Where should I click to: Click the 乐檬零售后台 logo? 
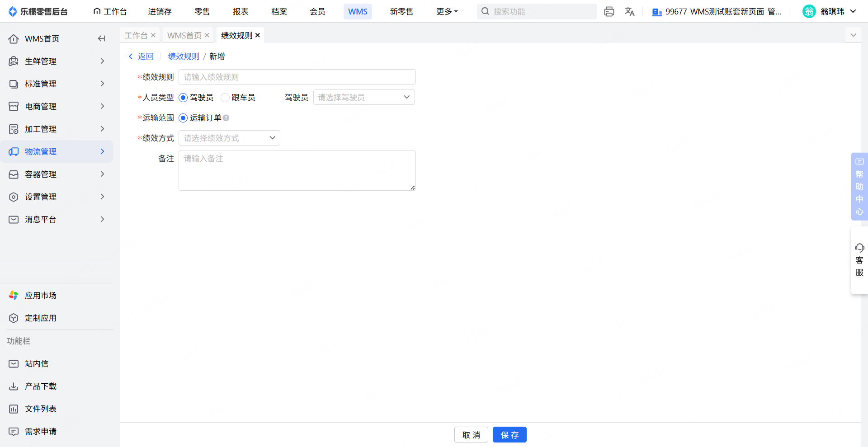(x=38, y=11)
